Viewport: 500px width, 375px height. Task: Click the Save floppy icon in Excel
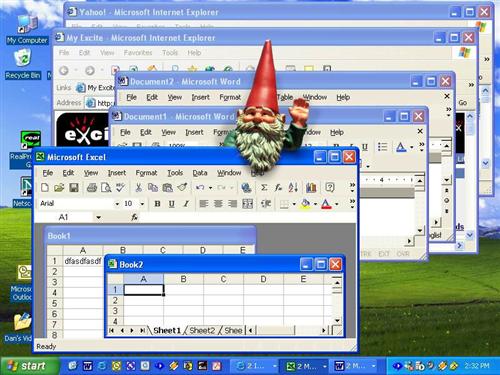(74, 188)
